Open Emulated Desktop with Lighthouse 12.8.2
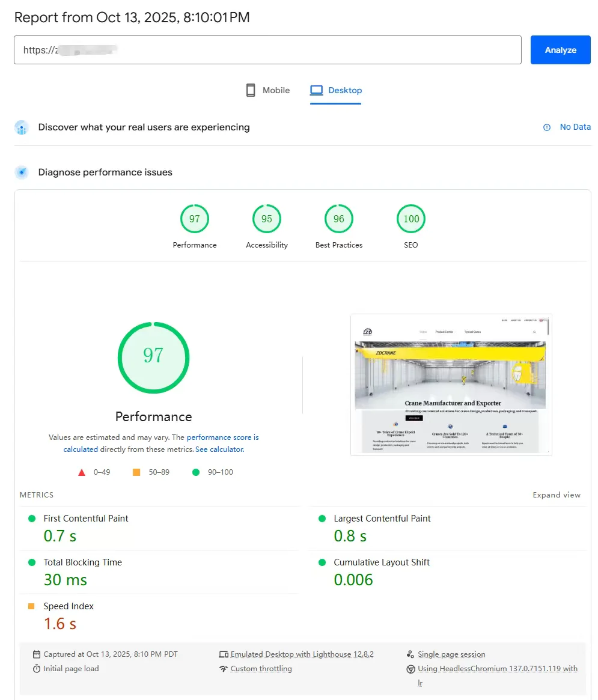Image resolution: width=598 pixels, height=700 pixels. tap(302, 654)
